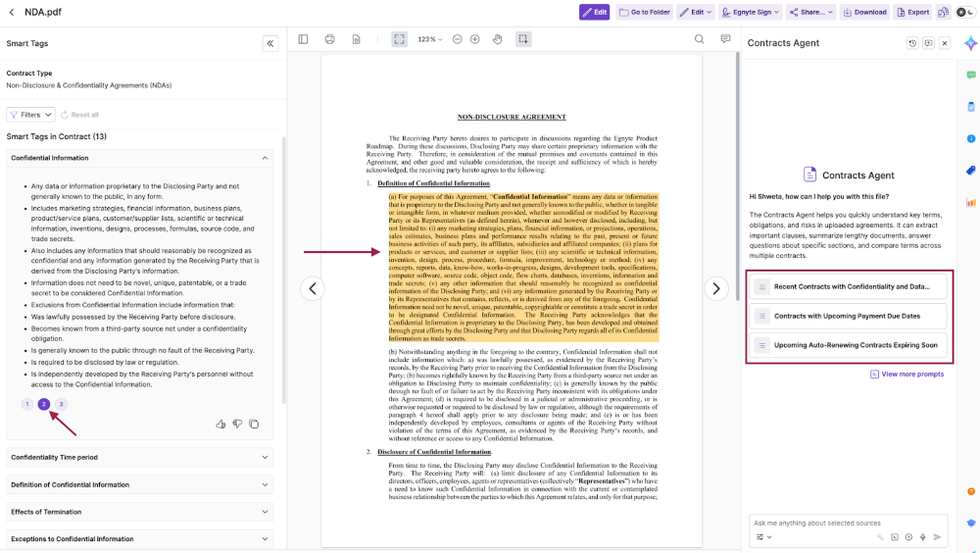Click the Download button
The image size is (980, 553).
click(x=863, y=12)
